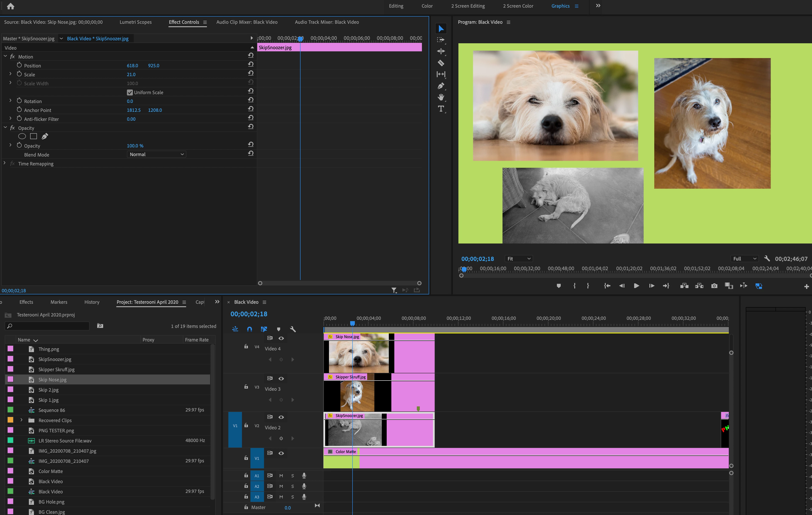The image size is (812, 515).
Task: Switch to the Lumetri Scopes tab
Action: pos(136,22)
